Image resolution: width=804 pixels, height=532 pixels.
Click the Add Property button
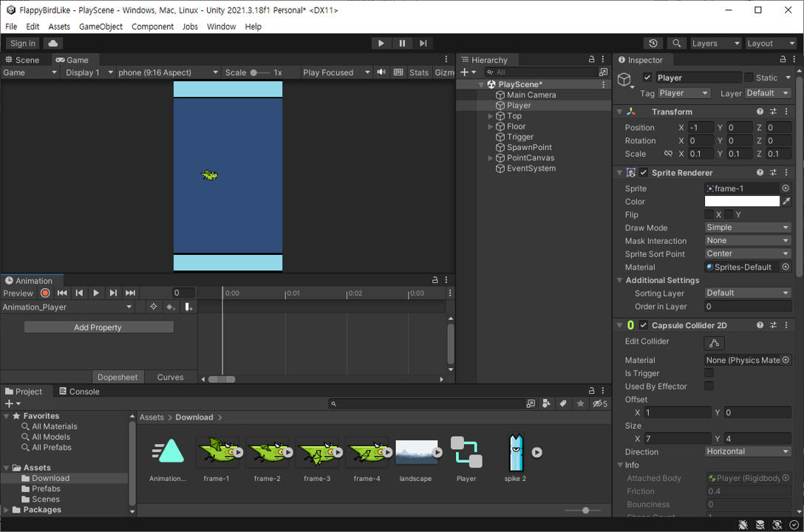98,327
